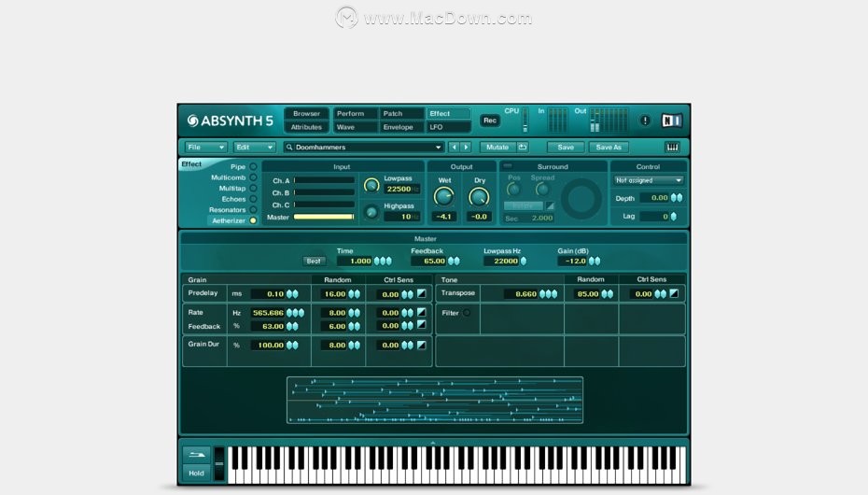This screenshot has width=868, height=495.
Task: Click the Predelay Ctrl Sens polarity icon
Action: [x=421, y=293]
